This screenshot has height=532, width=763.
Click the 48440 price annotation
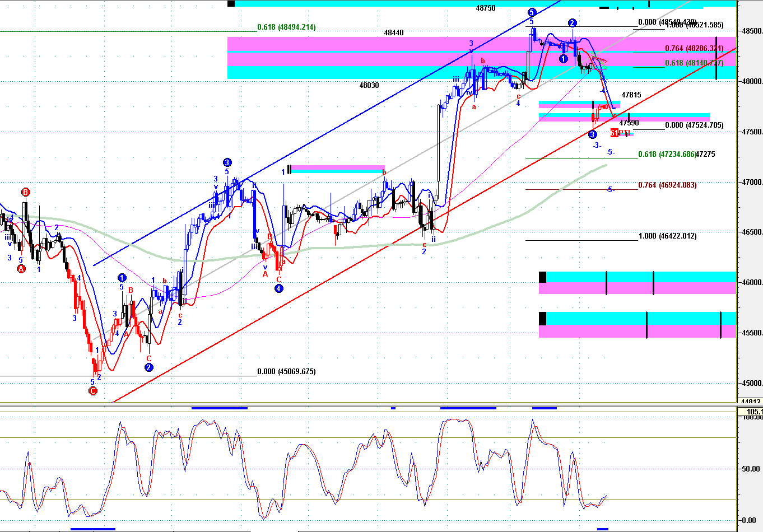394,33
